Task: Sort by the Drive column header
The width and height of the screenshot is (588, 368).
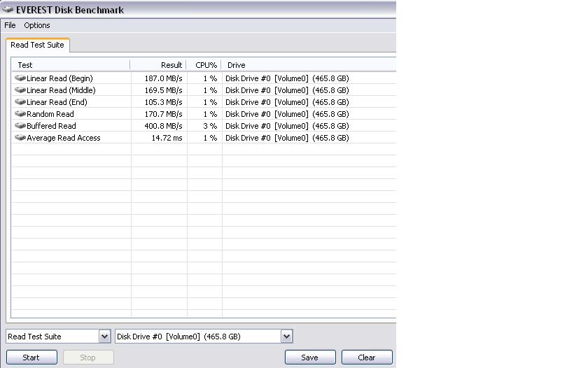Action: click(x=309, y=65)
